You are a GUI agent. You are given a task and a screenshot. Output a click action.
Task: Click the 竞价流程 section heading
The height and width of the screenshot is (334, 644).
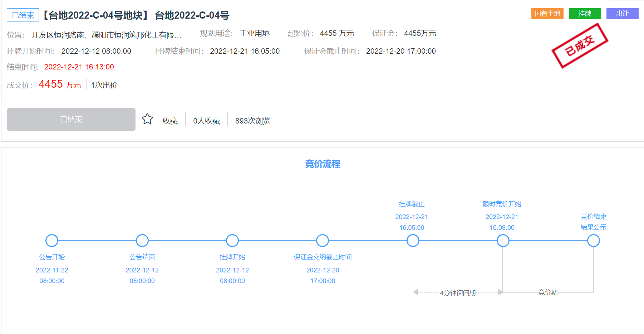pyautogui.click(x=323, y=164)
